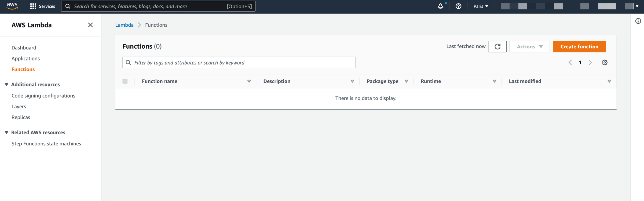Collapse Related AWS resources section

(x=6, y=132)
